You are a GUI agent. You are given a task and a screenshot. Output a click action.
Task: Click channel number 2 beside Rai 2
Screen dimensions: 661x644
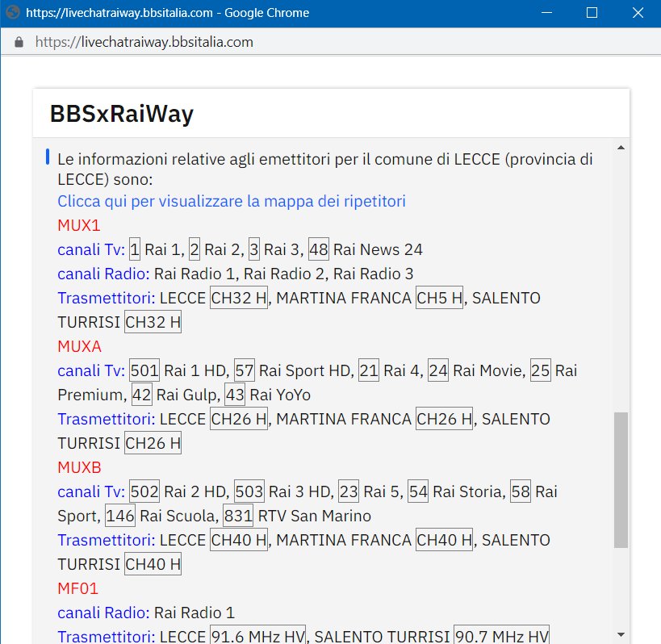(194, 249)
